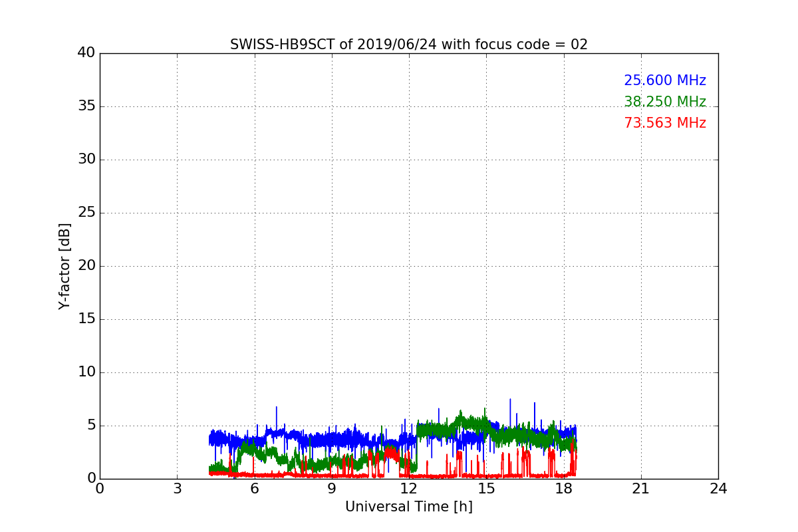Click the Y-factor [dB] axis label
Screen dimensions: 798x532
pos(65,266)
